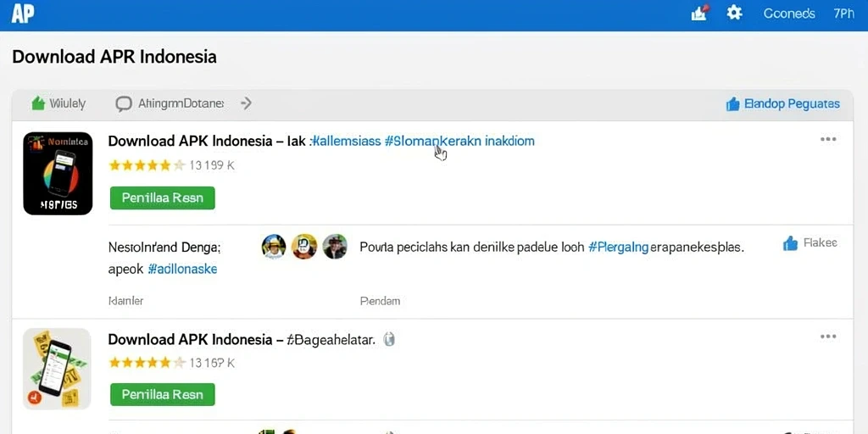Click the Download APR Indonesia heading
The width and height of the screenshot is (868, 434).
point(114,57)
